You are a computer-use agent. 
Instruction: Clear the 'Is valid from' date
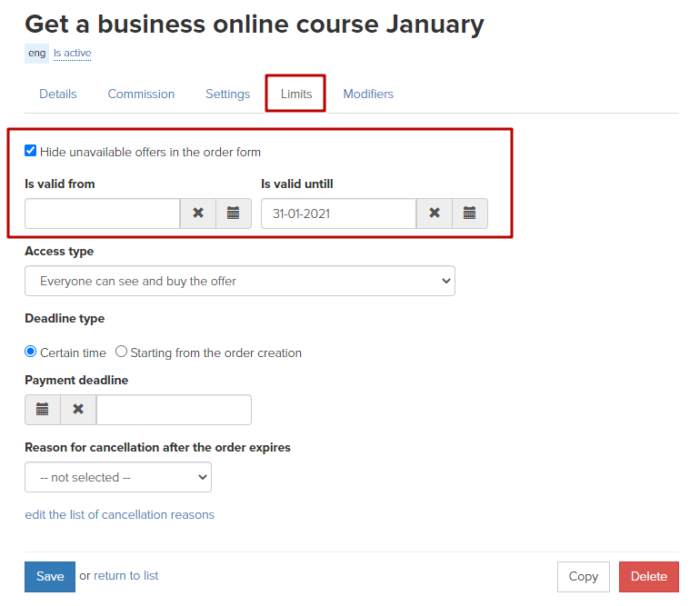coord(198,214)
